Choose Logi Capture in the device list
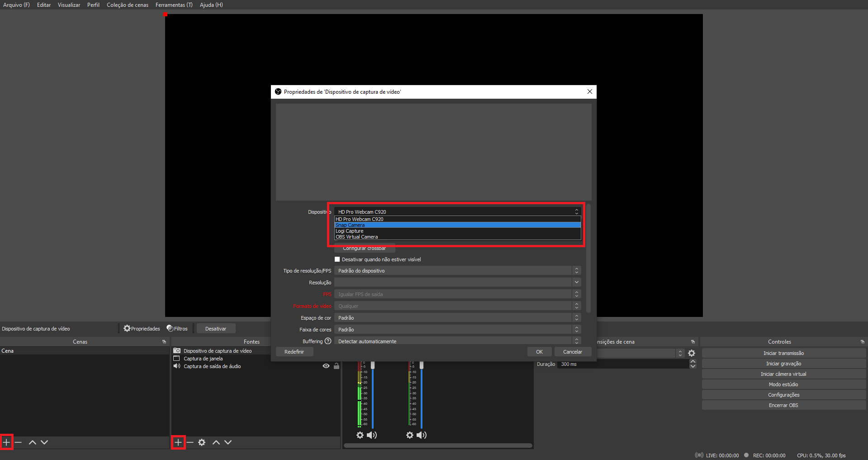The height and width of the screenshot is (460, 868). (x=457, y=231)
